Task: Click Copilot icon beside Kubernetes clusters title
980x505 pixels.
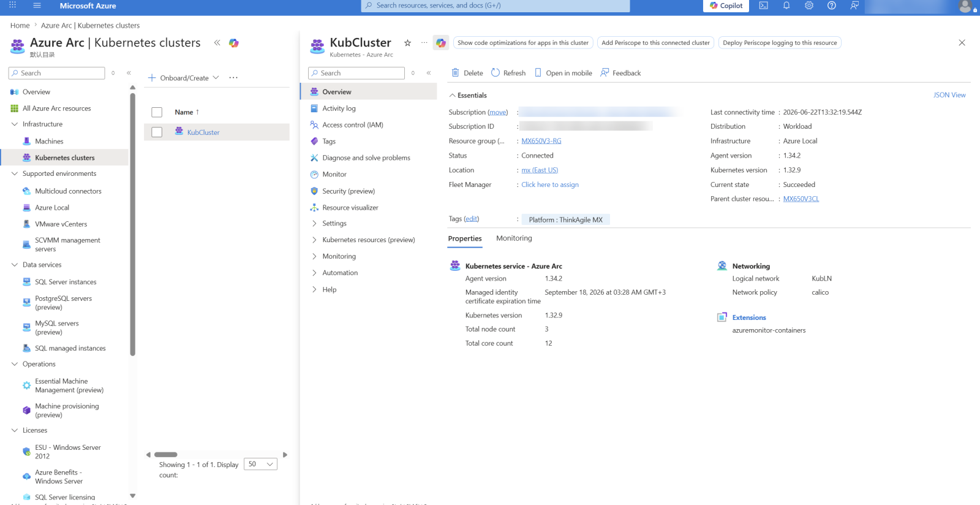Action: 234,43
